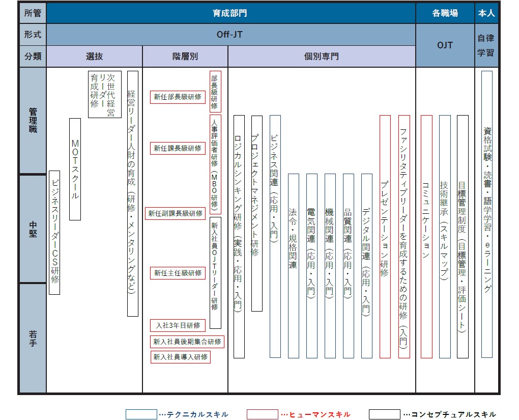519x420 pixels.
Task: Select the ヒューマンスキル legend label
Action: [320, 415]
